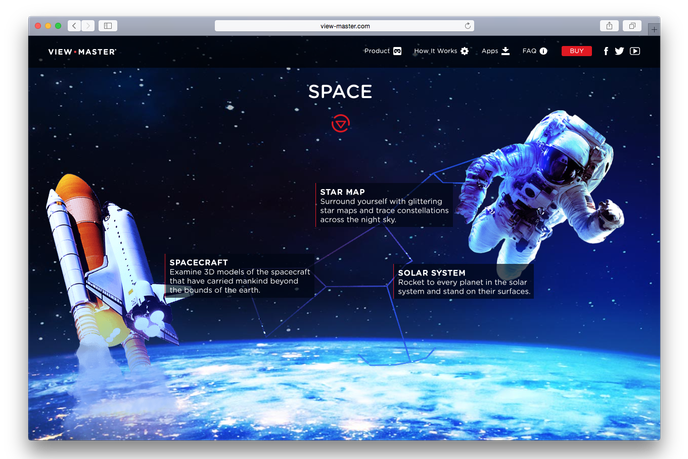Image resolution: width=688 pixels, height=459 pixels.
Task: Show all tabs overview icon
Action: [x=632, y=25]
